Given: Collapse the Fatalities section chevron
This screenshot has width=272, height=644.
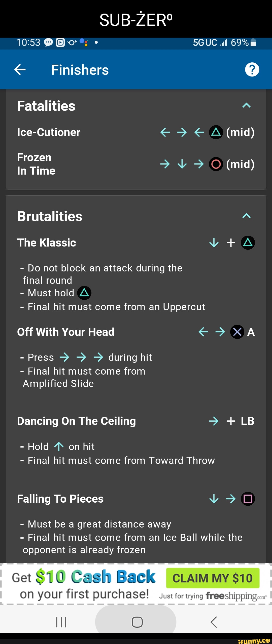Looking at the screenshot, I should pos(246,105).
